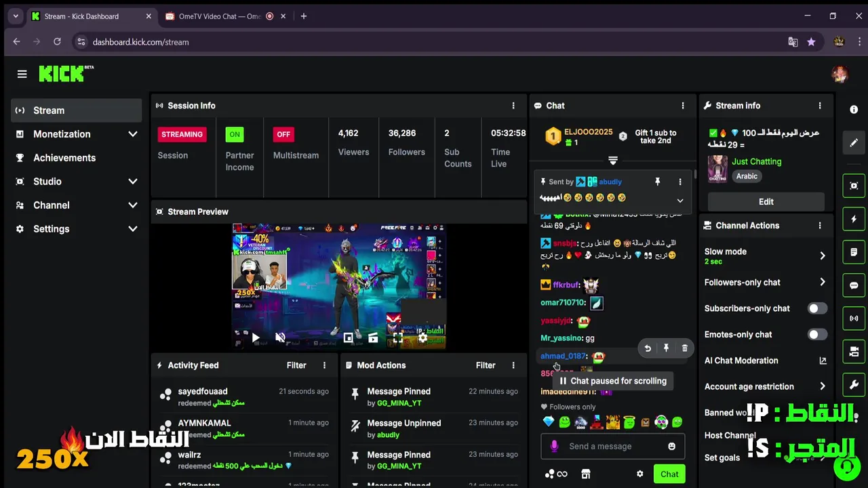The width and height of the screenshot is (868, 488).
Task: Click the screen capture icon in right sidebar
Action: pyautogui.click(x=854, y=186)
